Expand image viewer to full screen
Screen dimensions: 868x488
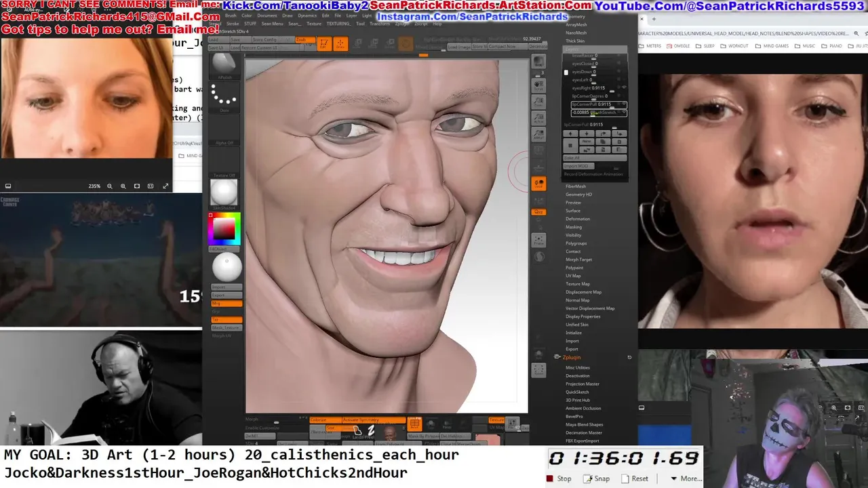pos(165,186)
